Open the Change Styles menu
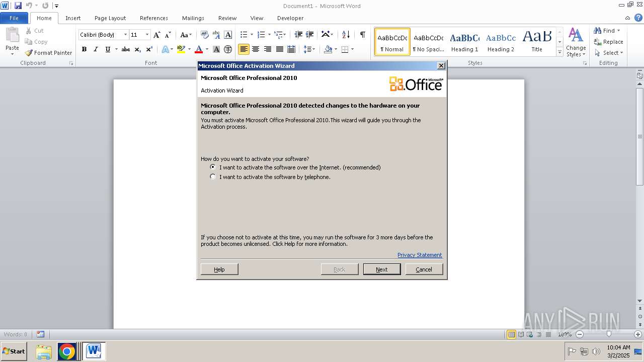This screenshot has width=644, height=362. click(x=576, y=42)
